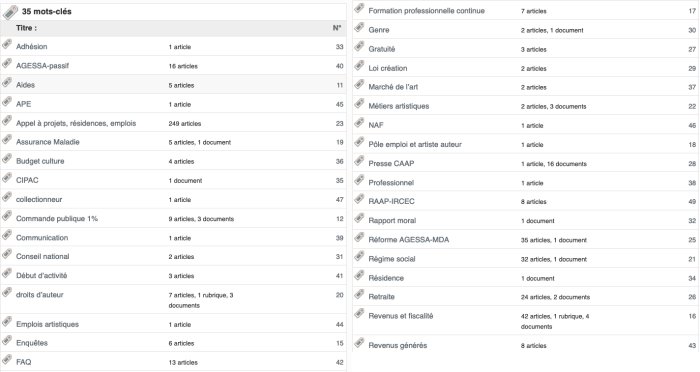Click the tag icon beside Genre
The height and width of the screenshot is (372, 700).
[x=359, y=27]
